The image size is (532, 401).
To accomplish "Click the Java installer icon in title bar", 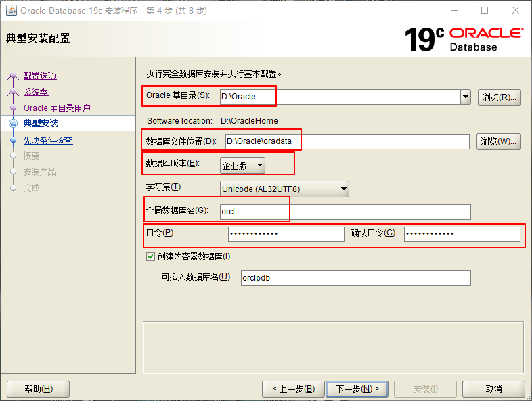I will tap(12, 11).
